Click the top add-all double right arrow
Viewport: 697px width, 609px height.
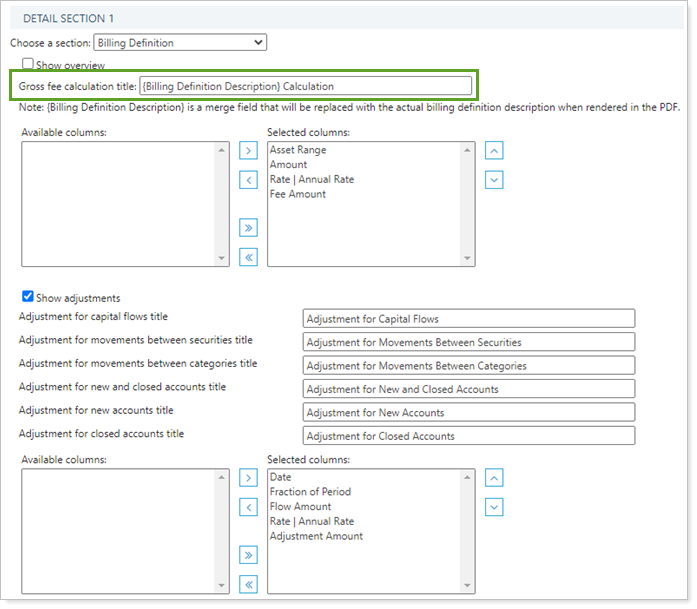(249, 228)
